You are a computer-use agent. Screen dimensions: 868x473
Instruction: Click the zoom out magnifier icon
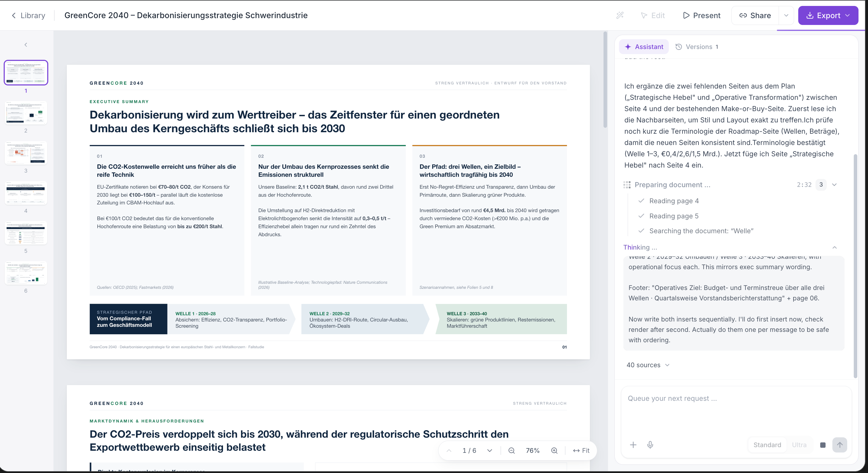(x=511, y=451)
